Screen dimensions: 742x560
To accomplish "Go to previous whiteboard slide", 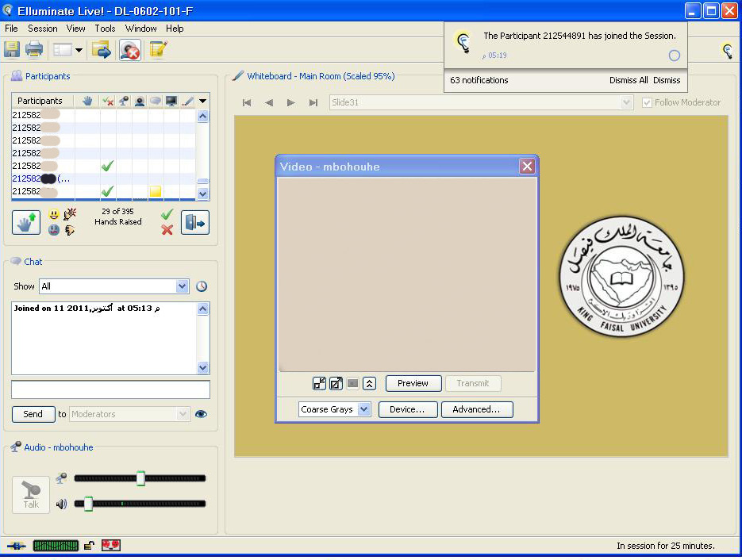I will pyautogui.click(x=269, y=102).
